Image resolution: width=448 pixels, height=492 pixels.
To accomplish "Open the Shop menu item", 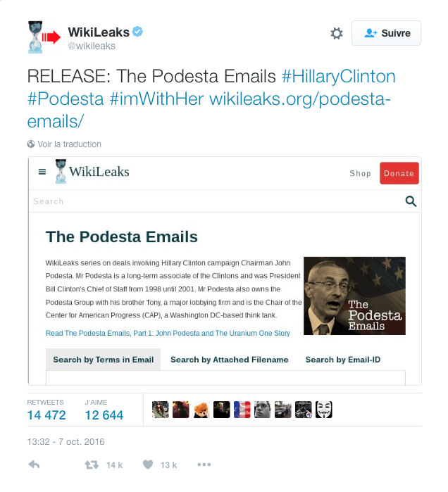I will 360,174.
